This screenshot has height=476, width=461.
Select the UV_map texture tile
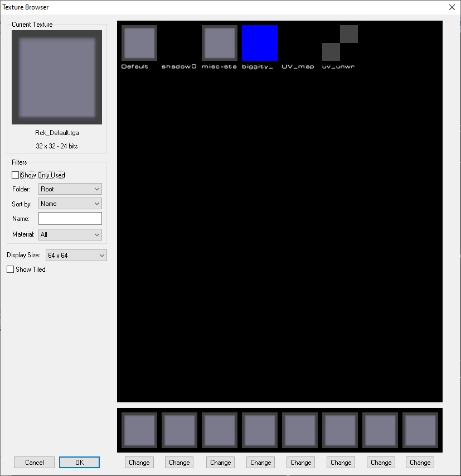(299, 43)
